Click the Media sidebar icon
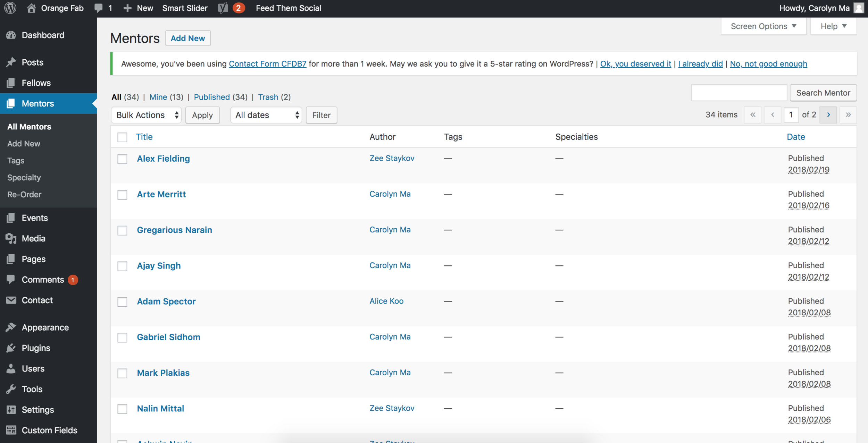The height and width of the screenshot is (443, 868). click(11, 238)
